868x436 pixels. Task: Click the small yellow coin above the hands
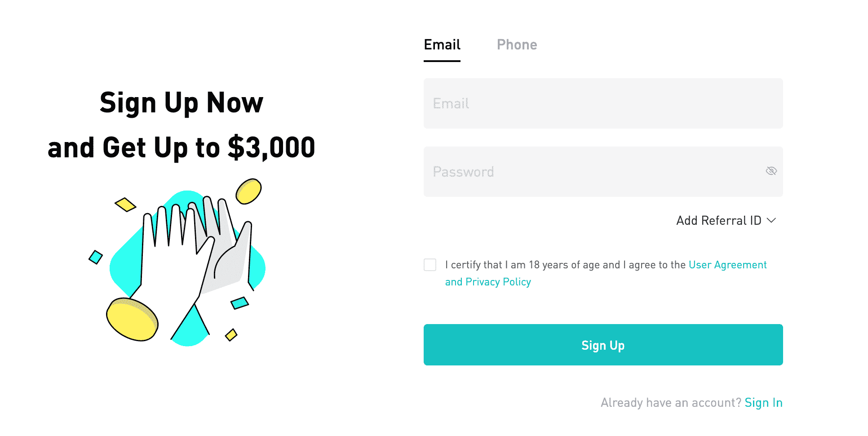point(248,191)
